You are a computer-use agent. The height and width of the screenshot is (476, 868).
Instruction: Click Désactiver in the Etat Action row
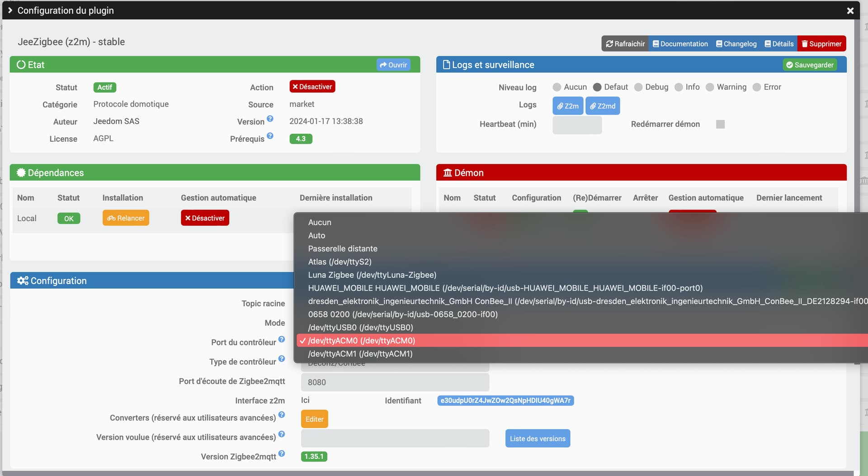(x=312, y=87)
